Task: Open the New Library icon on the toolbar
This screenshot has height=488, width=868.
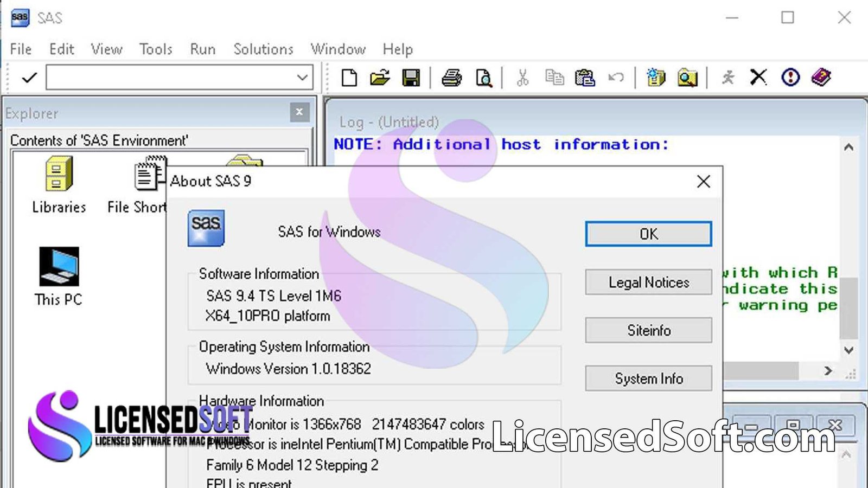Action: click(655, 77)
